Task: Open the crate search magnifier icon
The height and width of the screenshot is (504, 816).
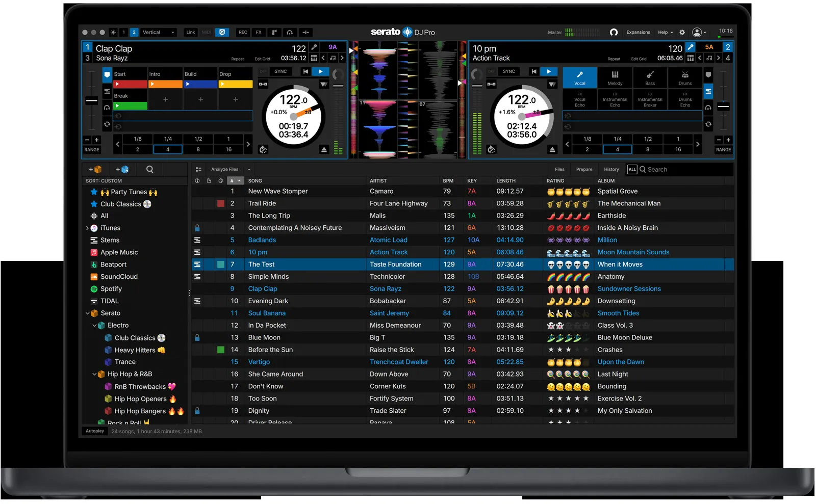Action: tap(150, 170)
